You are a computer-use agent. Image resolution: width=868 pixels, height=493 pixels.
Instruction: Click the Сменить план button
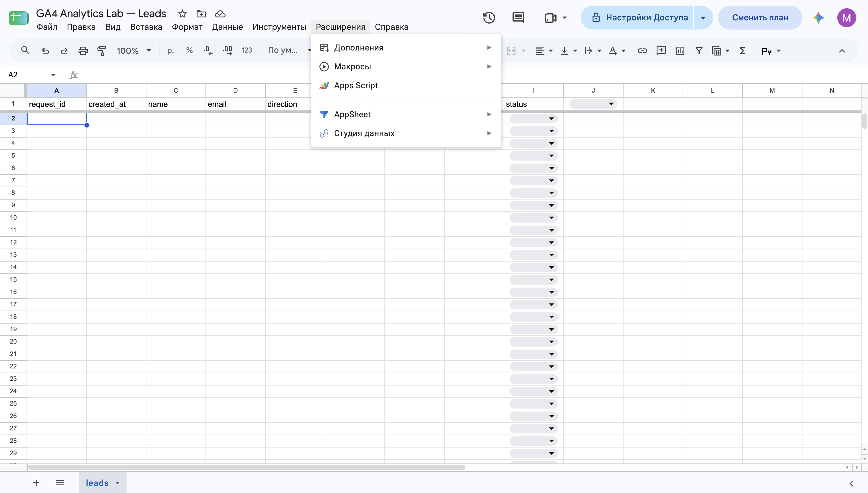(x=760, y=18)
